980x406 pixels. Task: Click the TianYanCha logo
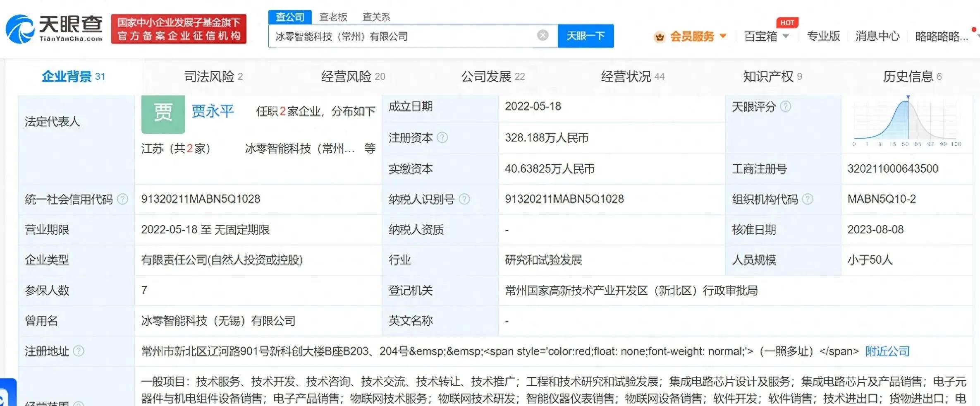[x=54, y=29]
